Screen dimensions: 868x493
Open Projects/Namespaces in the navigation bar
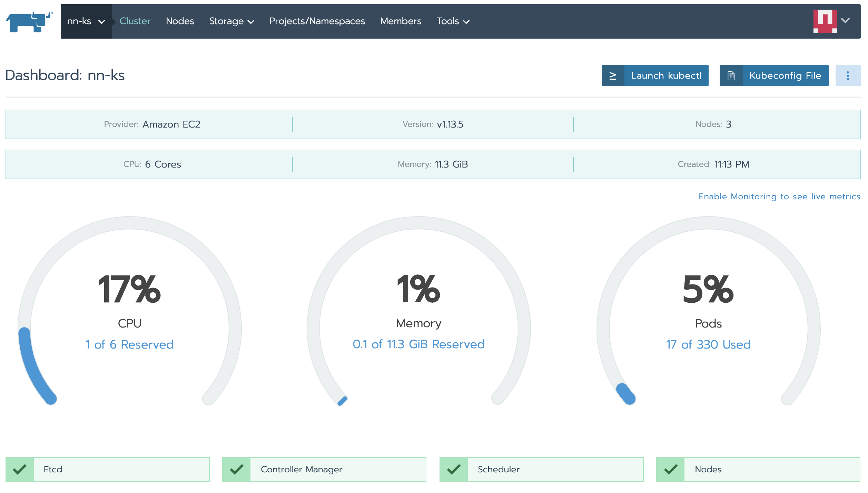tap(317, 21)
